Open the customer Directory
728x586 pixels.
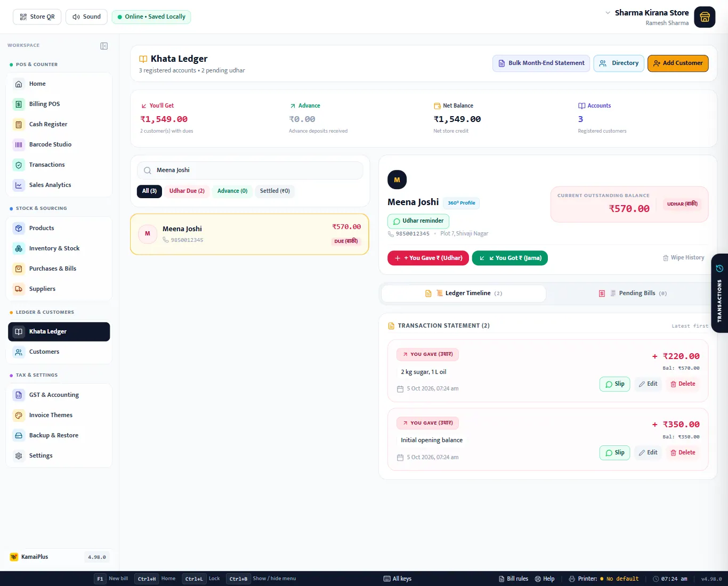click(x=619, y=63)
